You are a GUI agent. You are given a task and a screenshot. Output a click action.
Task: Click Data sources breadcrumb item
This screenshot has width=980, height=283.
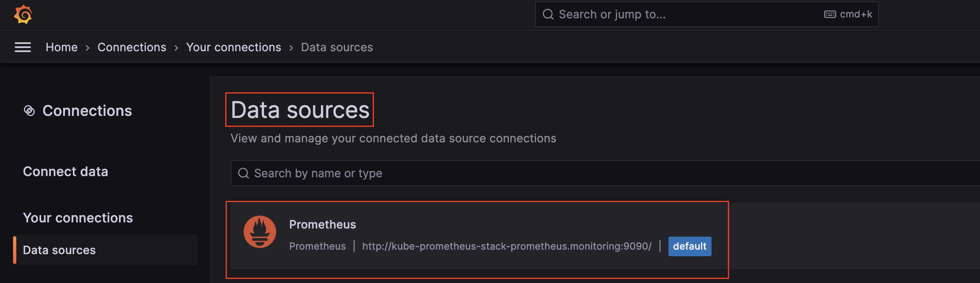337,47
